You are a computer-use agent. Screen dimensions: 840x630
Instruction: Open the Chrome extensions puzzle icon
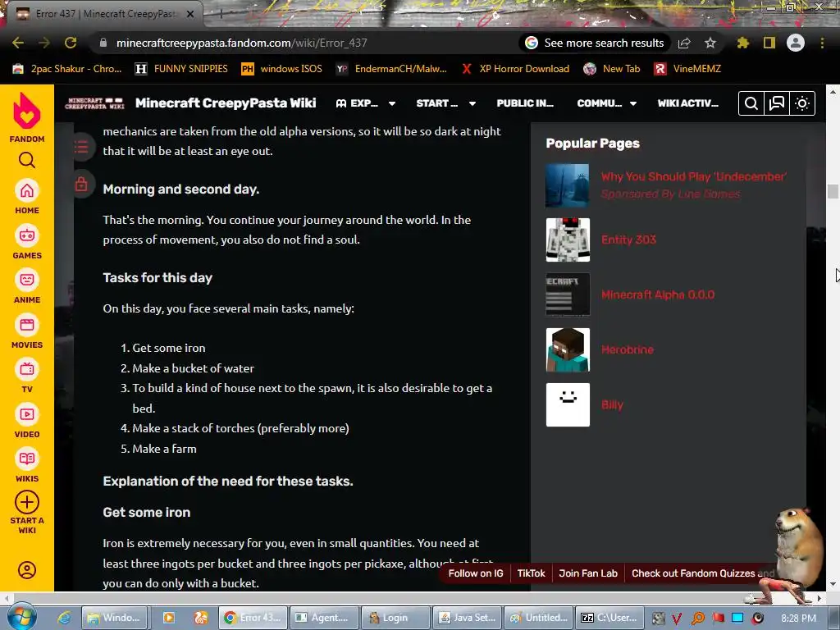(x=742, y=43)
